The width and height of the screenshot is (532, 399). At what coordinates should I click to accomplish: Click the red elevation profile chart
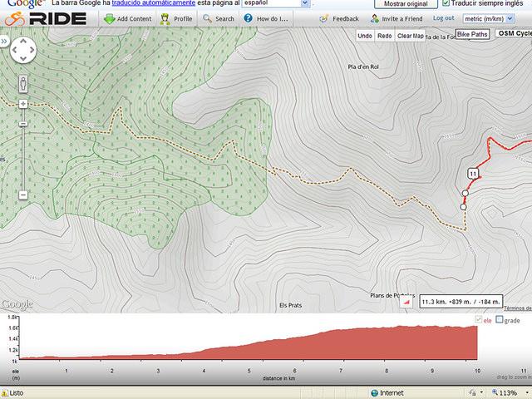[249, 342]
